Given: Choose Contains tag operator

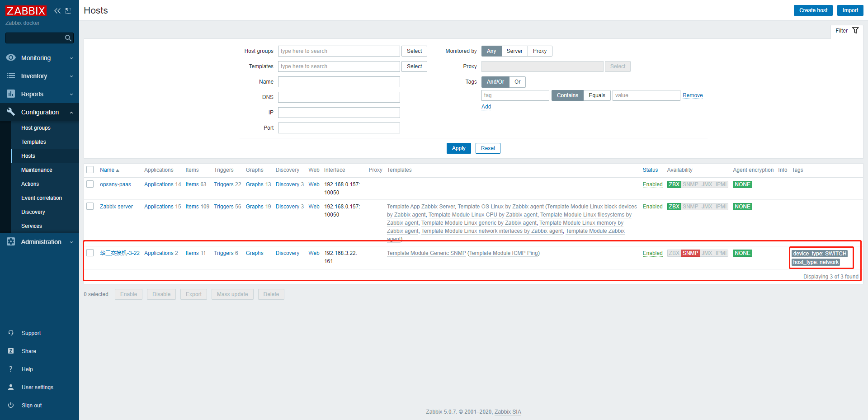Looking at the screenshot, I should (567, 95).
